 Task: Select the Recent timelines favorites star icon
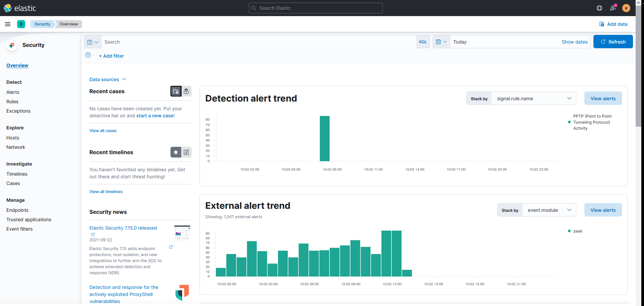(x=176, y=152)
